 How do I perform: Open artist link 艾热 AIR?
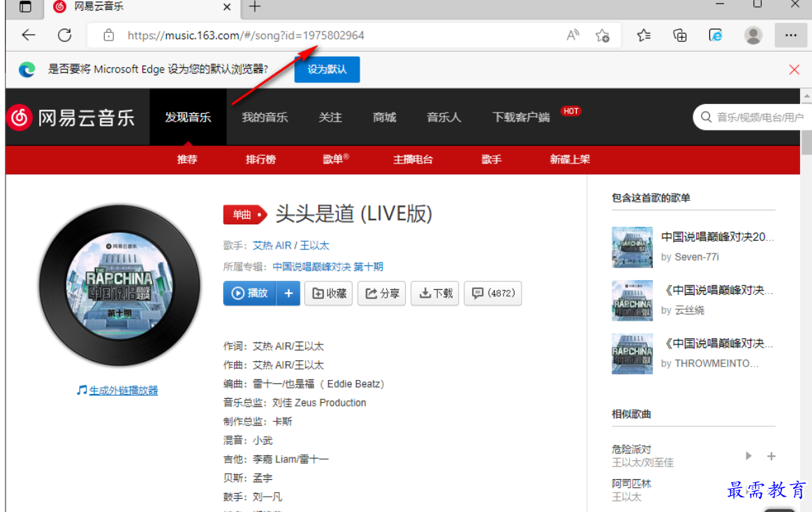pos(272,246)
